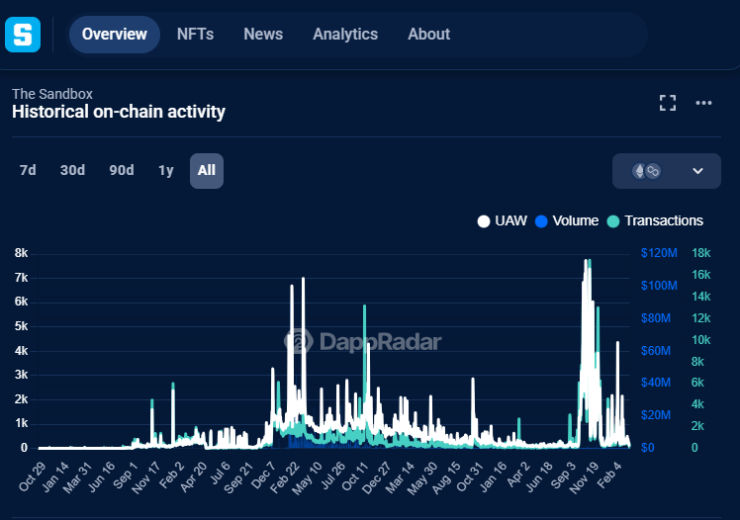Switch to the NFTs tab
The width and height of the screenshot is (740, 520).
[195, 34]
